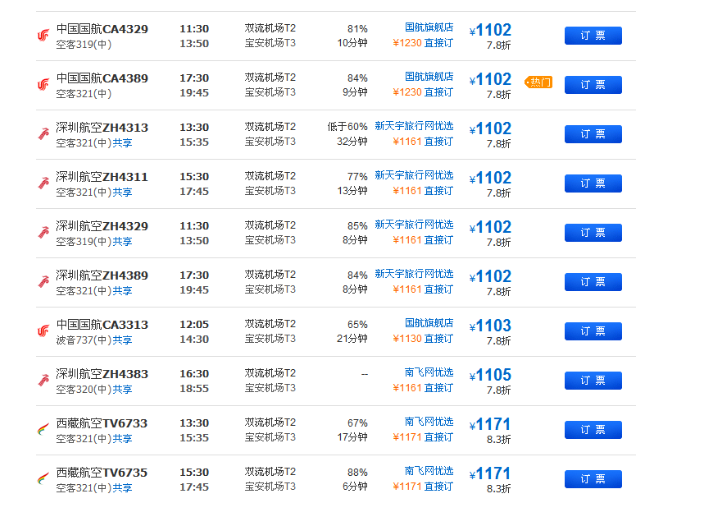The height and width of the screenshot is (507, 701).
Task: Open 新天宇旅行网优选 link on ZH4311 row
Action: [414, 175]
